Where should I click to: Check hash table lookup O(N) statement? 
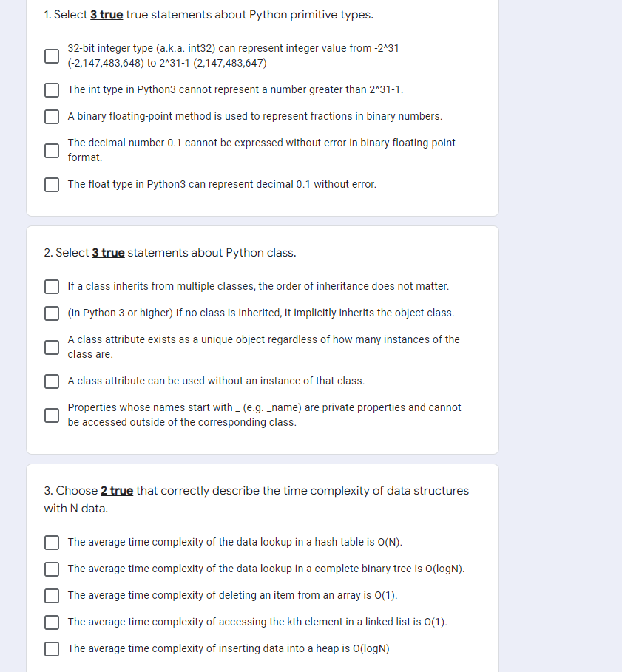pos(51,542)
